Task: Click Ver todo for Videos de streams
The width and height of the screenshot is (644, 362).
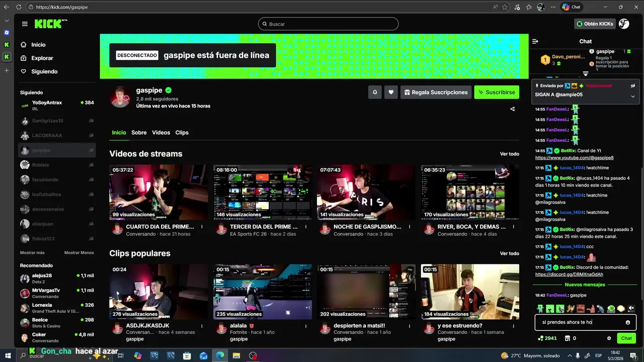Action: click(509, 154)
